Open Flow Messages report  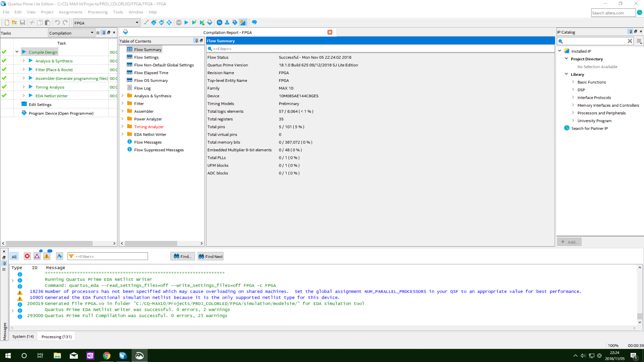(148, 142)
